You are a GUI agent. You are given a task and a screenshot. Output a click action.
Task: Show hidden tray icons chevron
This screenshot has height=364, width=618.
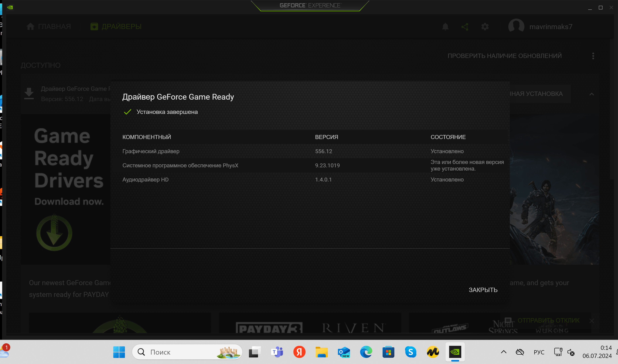503,352
